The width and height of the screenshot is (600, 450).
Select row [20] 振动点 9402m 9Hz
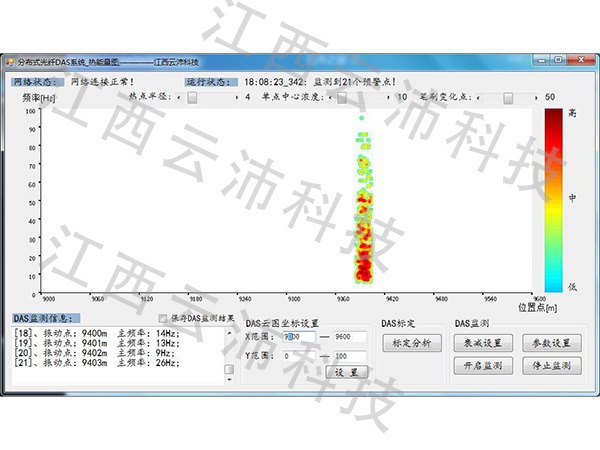[94, 353]
